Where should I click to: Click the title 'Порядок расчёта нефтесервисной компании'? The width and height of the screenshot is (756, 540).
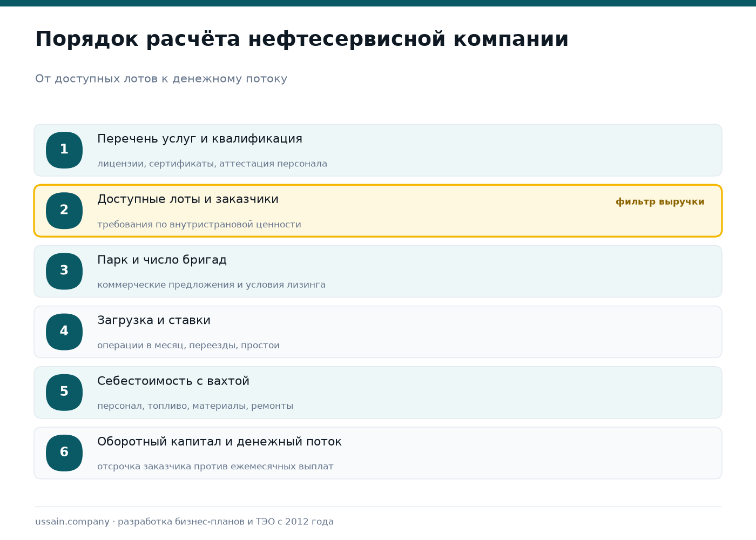click(x=302, y=39)
